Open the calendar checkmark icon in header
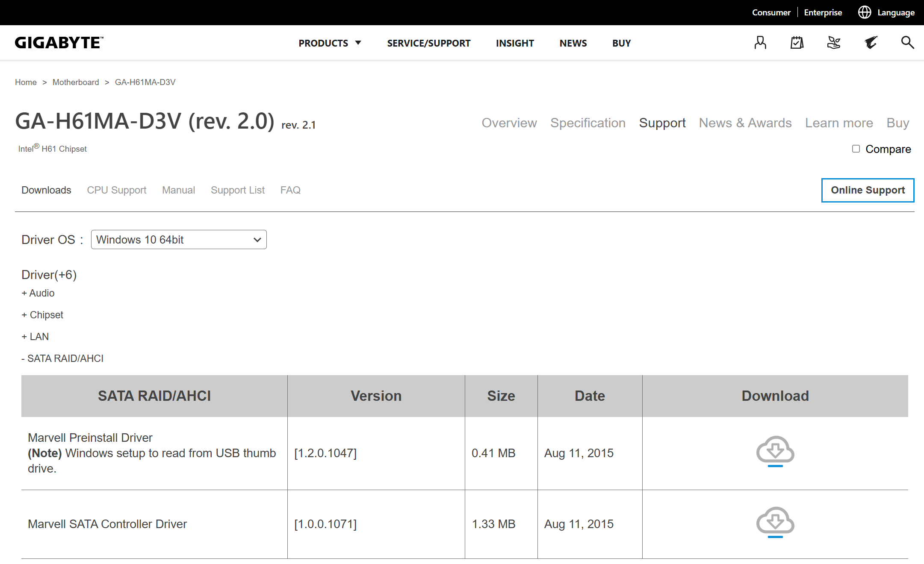This screenshot has height=564, width=924. (x=797, y=43)
